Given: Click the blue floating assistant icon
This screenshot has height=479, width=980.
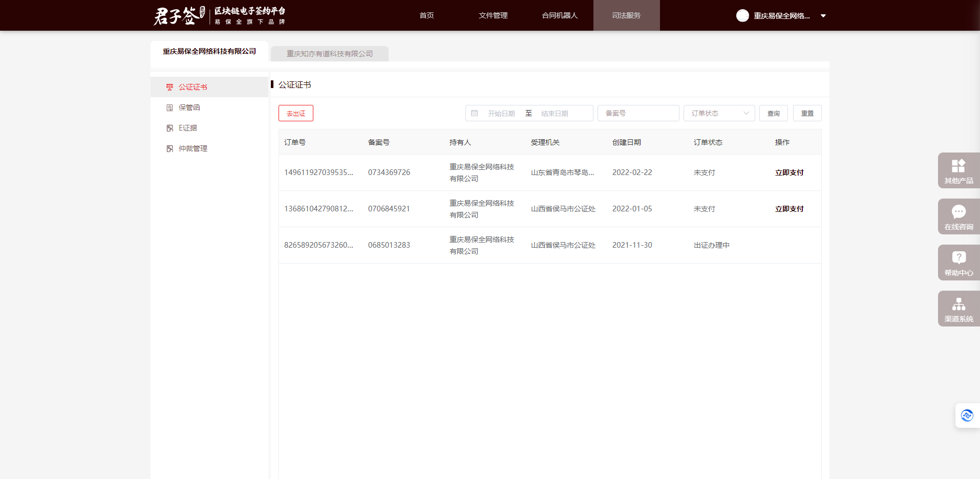Looking at the screenshot, I should (967, 416).
